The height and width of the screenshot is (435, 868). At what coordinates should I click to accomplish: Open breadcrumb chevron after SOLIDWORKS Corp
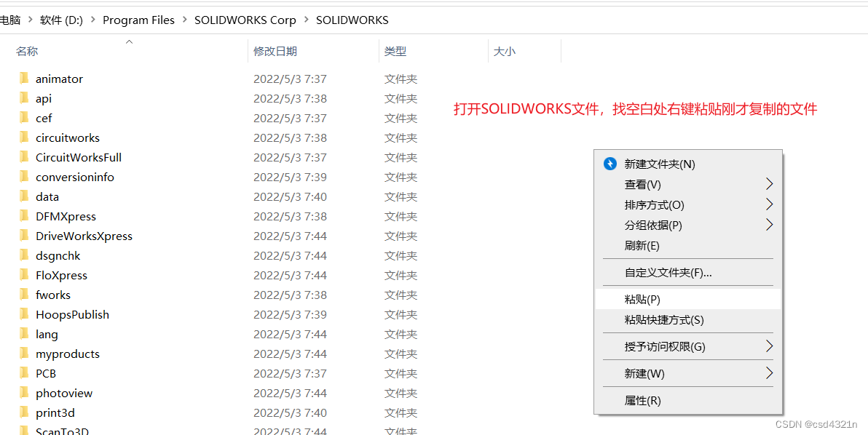[306, 20]
